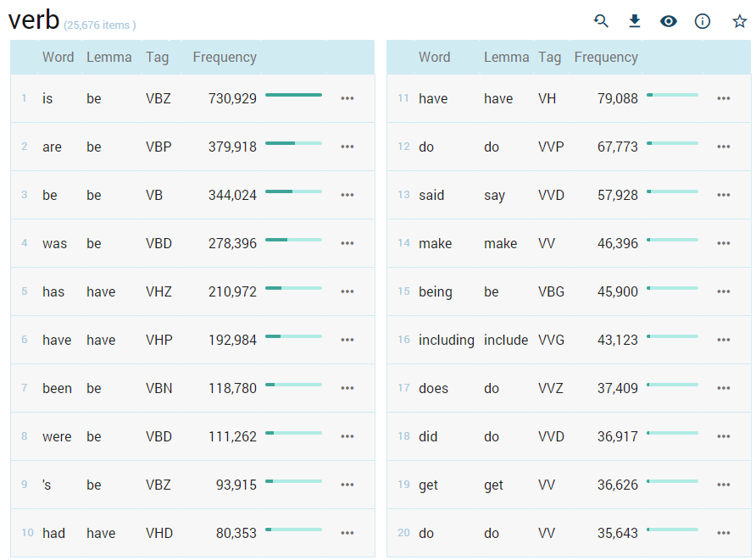Open row options for the word 'was'
The height and width of the screenshot is (560, 756).
(x=347, y=243)
